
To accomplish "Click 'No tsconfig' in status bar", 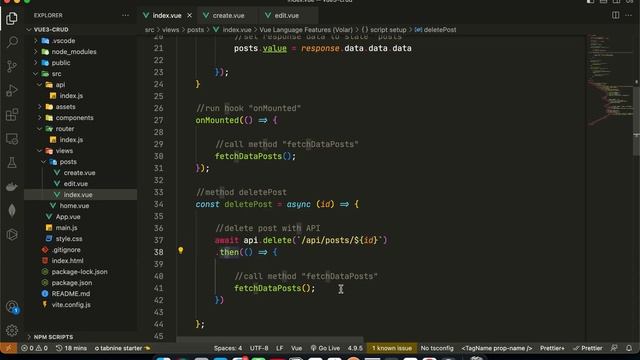I will click(x=437, y=348).
